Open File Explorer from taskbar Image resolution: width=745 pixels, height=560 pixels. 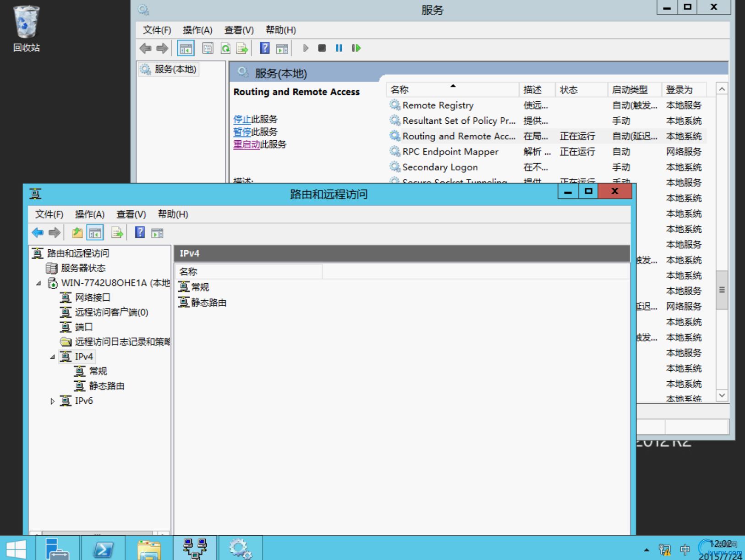(x=149, y=549)
